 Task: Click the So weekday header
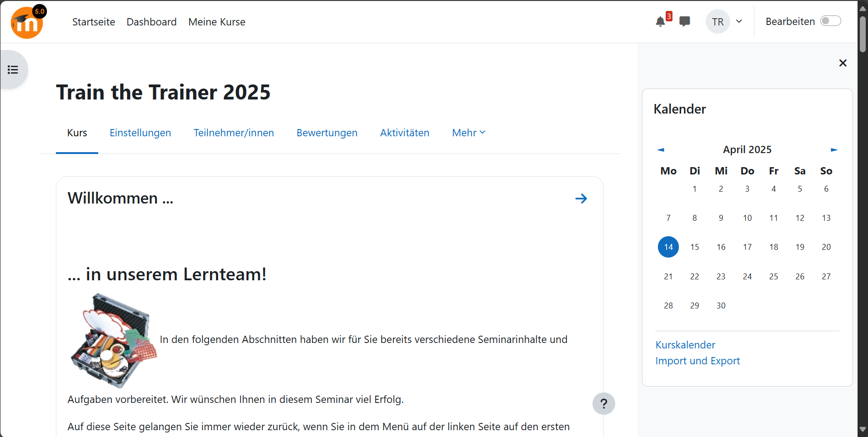[826, 171]
